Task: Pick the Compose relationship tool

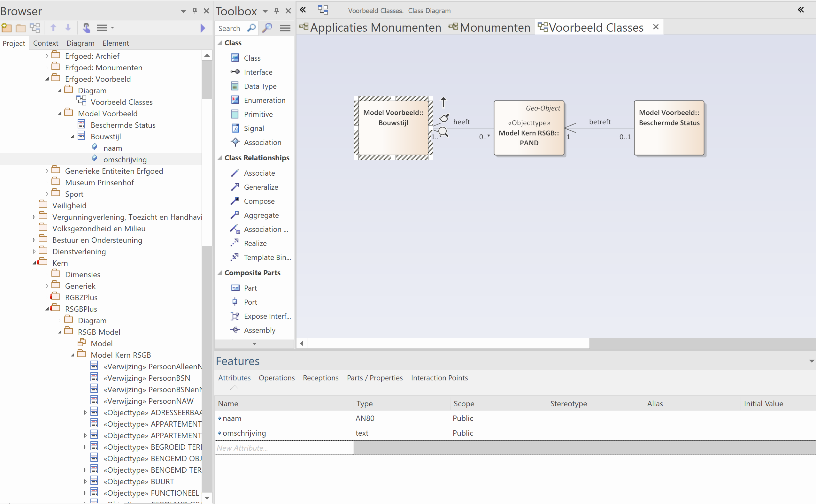Action: point(259,201)
